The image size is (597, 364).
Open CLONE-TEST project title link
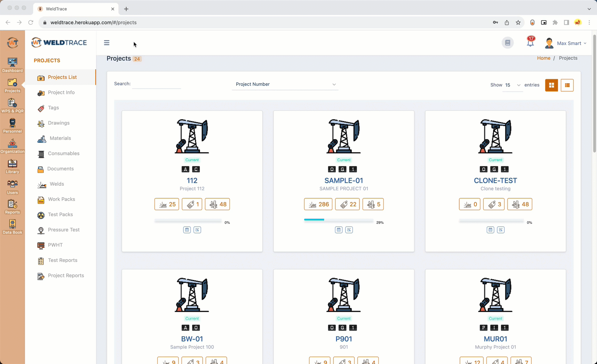click(x=495, y=180)
